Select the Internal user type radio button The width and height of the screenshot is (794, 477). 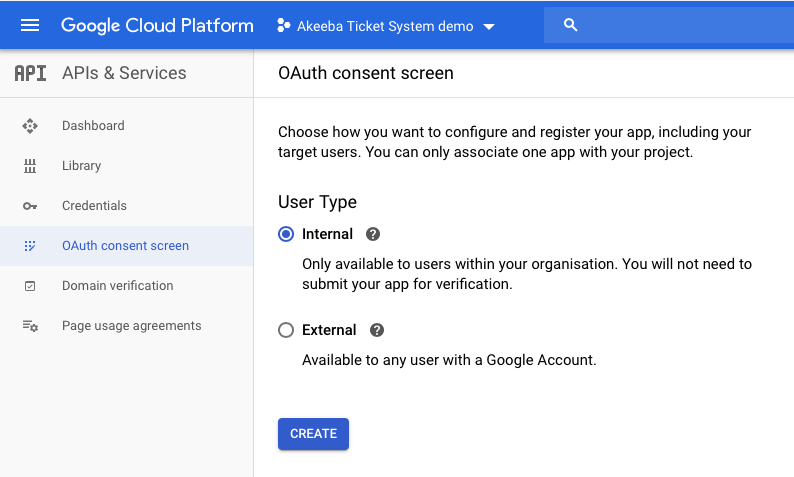coord(286,234)
